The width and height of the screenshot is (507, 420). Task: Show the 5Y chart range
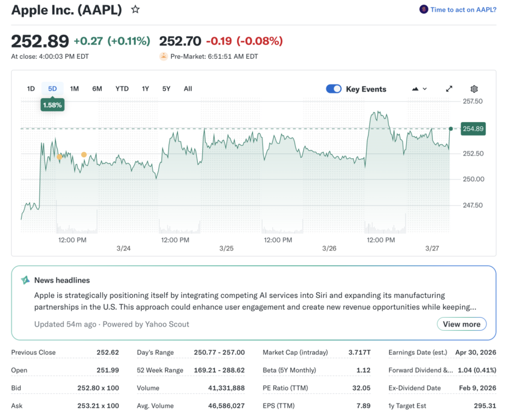tap(166, 89)
